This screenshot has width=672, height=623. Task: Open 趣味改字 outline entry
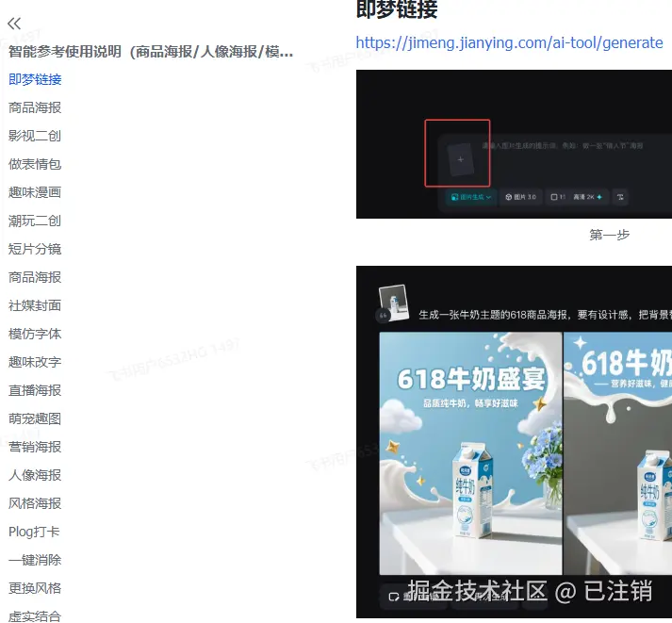[35, 362]
